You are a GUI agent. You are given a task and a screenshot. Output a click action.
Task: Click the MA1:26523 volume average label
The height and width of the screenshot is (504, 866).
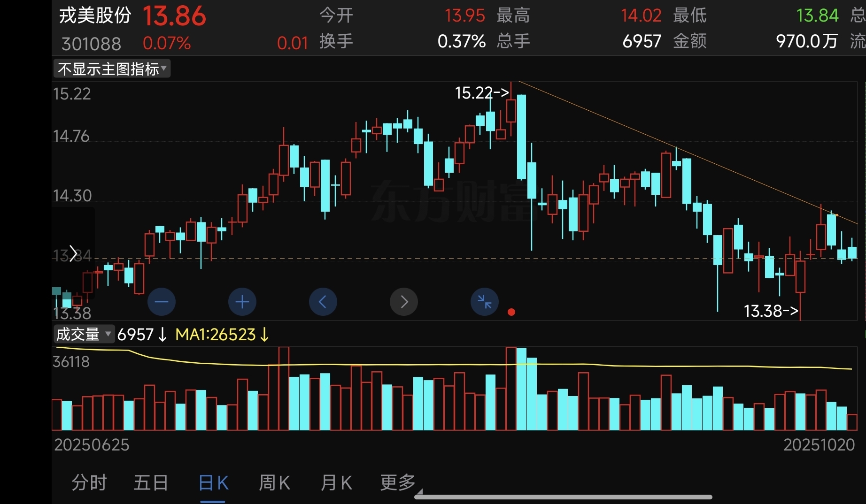click(222, 335)
